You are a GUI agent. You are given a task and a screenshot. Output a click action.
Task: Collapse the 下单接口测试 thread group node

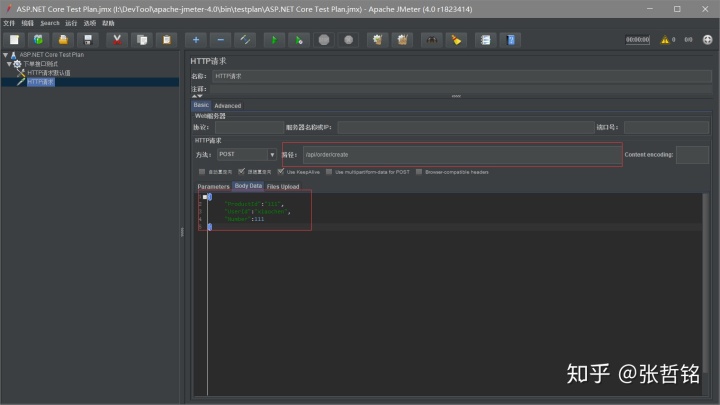[x=9, y=64]
